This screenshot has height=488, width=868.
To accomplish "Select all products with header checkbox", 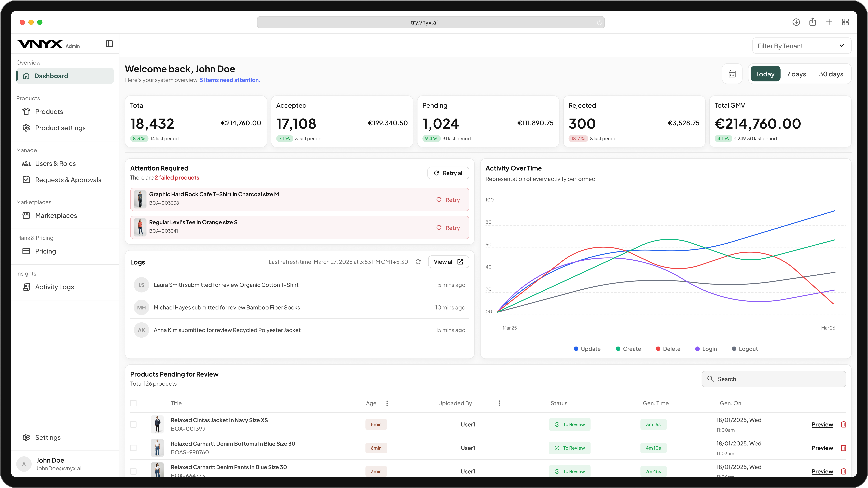I will (x=133, y=403).
